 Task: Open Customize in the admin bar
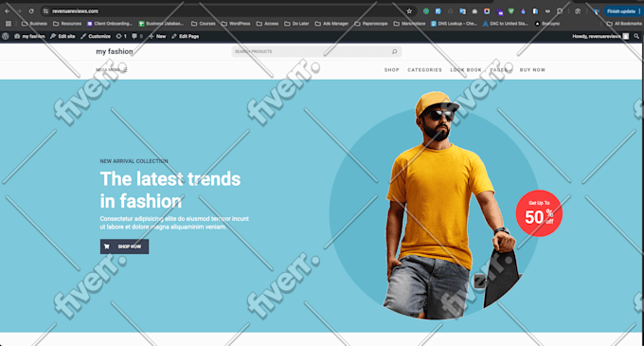coord(96,36)
